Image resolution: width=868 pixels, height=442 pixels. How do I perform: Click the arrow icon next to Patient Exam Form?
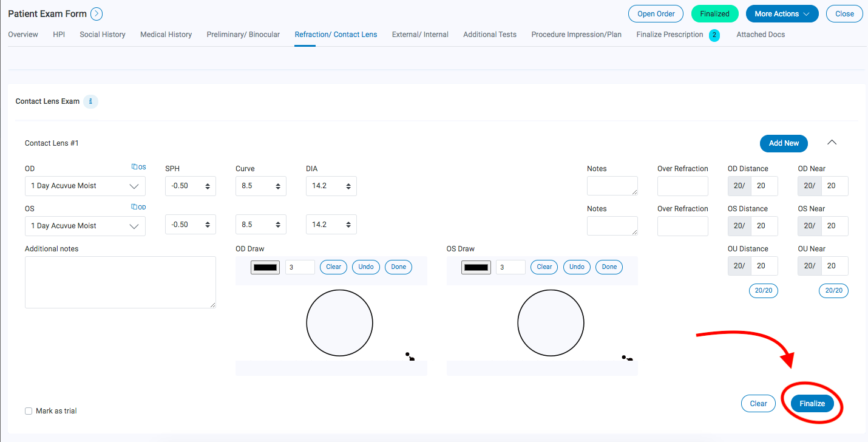tap(97, 13)
